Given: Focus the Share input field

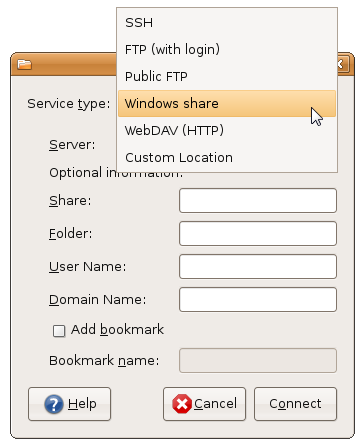Looking at the screenshot, I should coord(258,200).
